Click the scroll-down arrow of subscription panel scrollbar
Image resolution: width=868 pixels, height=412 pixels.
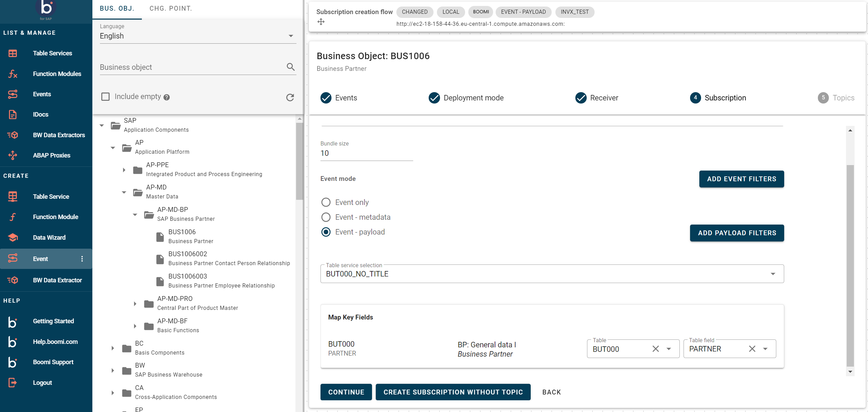click(x=850, y=372)
